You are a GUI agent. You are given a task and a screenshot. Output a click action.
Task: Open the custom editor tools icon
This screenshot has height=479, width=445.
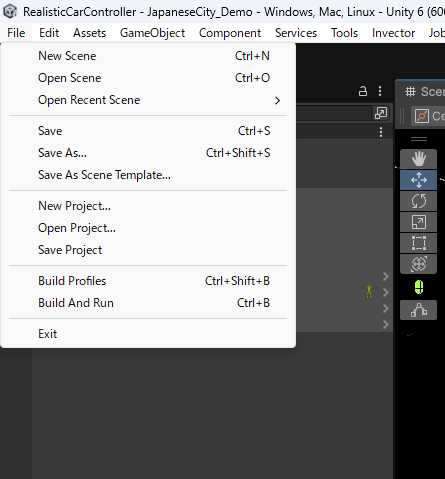click(x=418, y=310)
